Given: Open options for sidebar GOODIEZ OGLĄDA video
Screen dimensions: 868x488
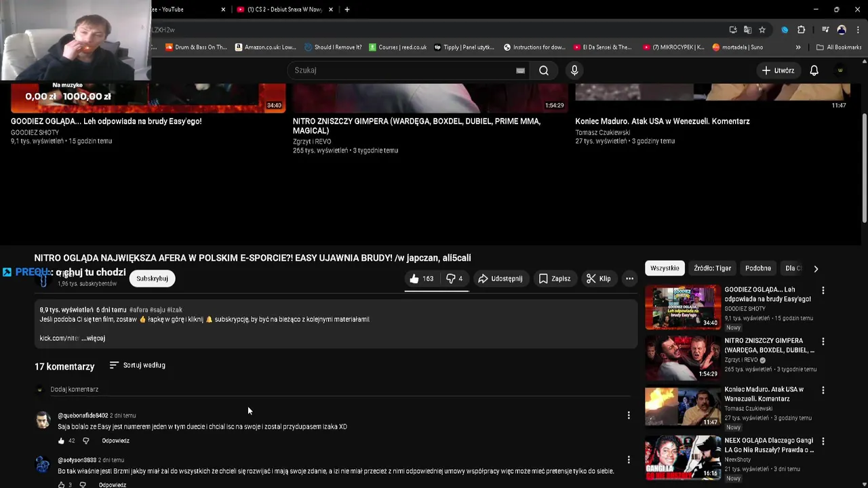Looking at the screenshot, I should click(x=823, y=290).
